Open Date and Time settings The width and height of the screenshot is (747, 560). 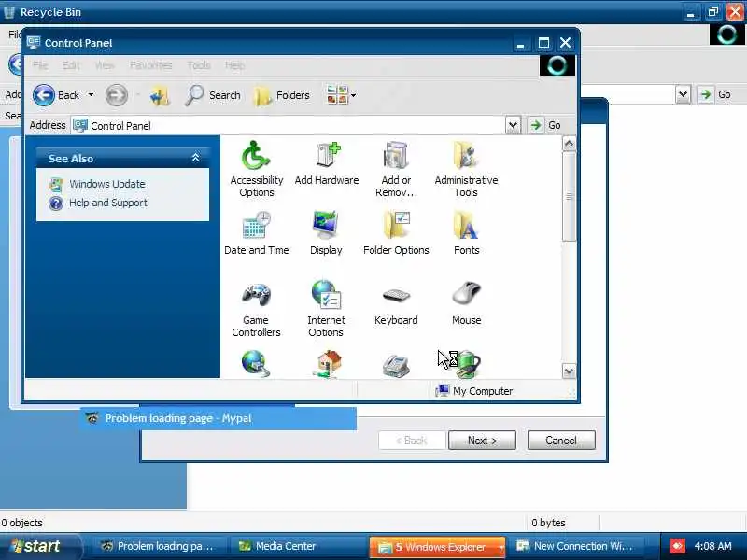point(256,233)
